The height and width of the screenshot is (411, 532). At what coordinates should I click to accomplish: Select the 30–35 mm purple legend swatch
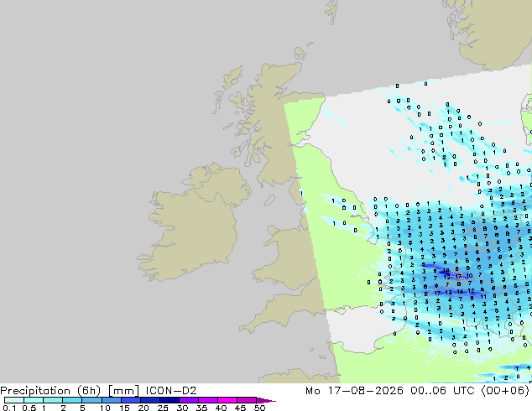coord(188,400)
